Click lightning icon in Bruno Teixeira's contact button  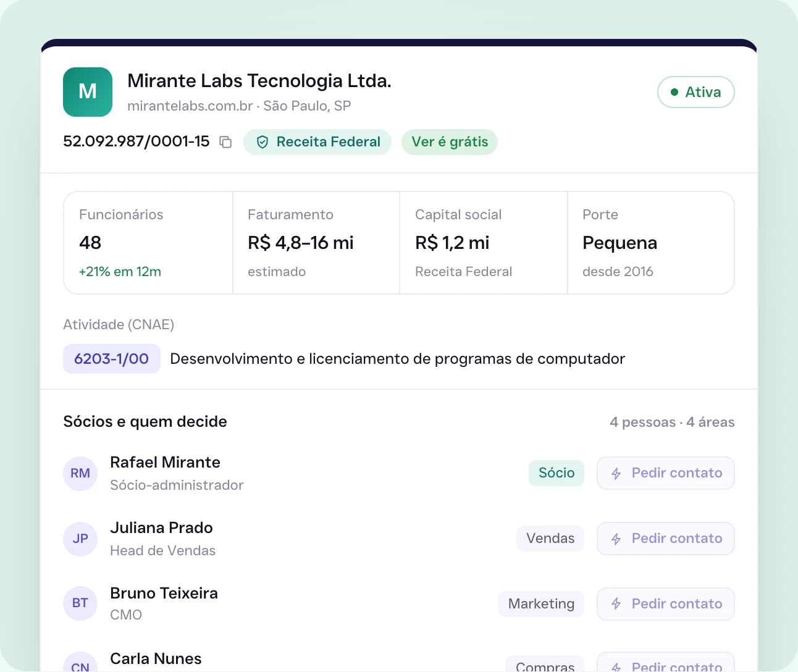click(x=616, y=603)
